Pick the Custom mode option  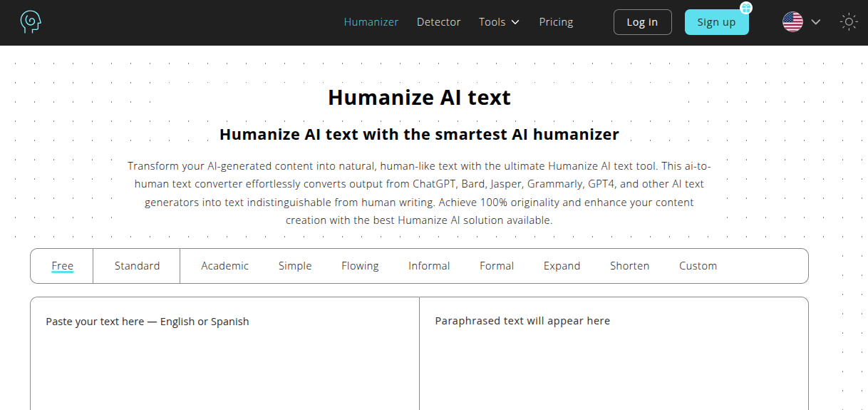click(698, 266)
